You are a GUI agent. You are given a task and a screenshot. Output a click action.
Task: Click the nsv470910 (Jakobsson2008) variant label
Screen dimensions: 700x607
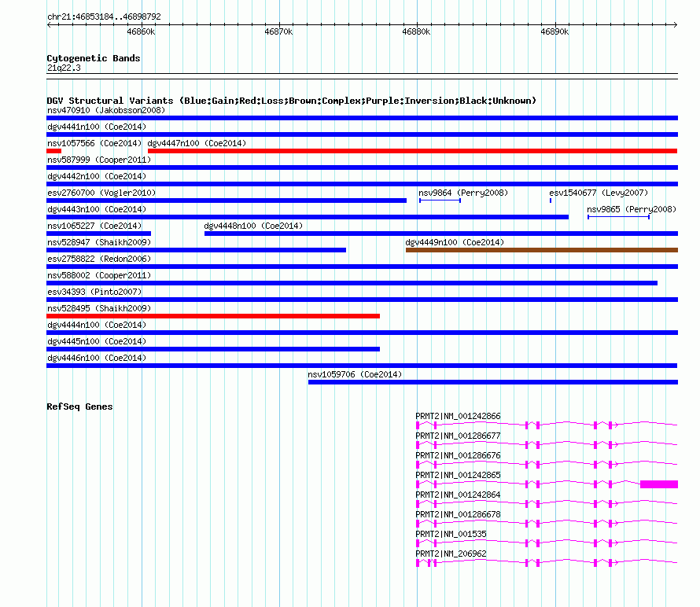coord(106,110)
